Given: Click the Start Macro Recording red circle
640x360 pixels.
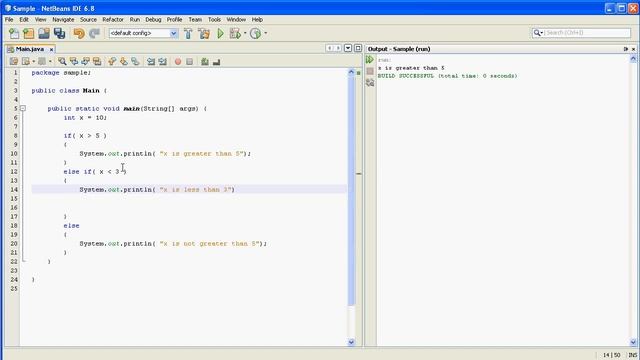Looking at the screenshot, I should click(x=178, y=62).
